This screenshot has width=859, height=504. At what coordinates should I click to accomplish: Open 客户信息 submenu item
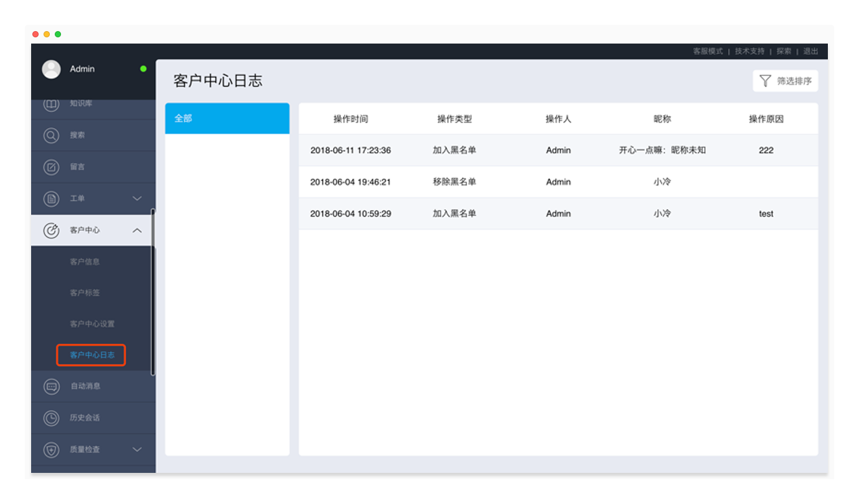pos(85,262)
